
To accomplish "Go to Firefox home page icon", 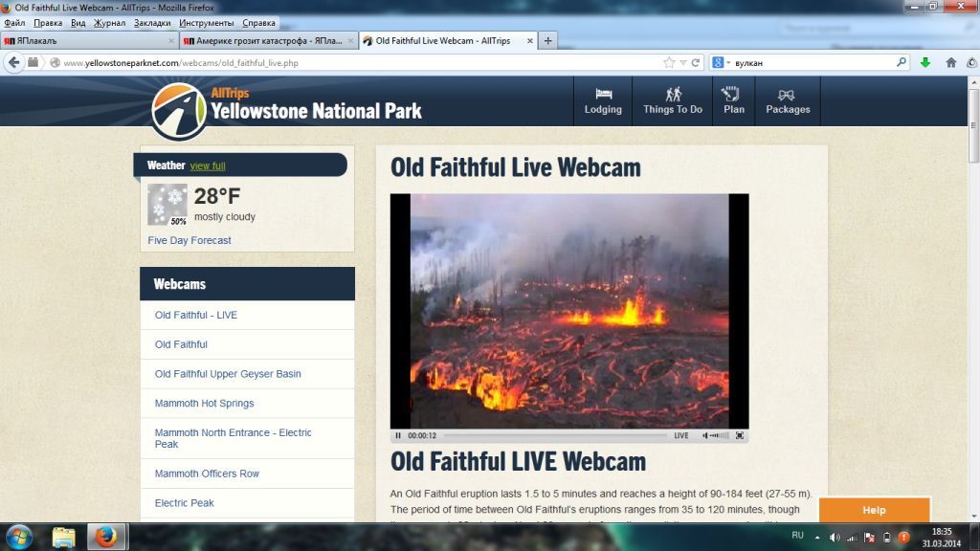I will click(x=950, y=62).
